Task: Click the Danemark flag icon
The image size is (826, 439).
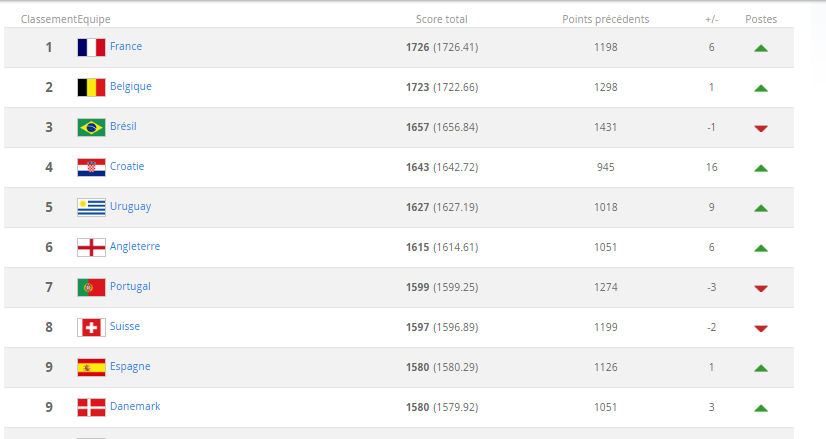Action: tap(91, 408)
